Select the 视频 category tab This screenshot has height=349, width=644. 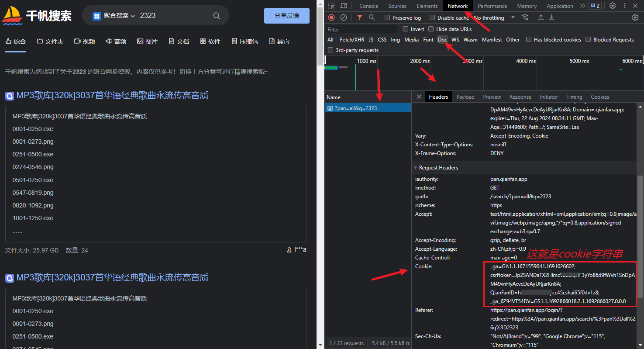[85, 41]
